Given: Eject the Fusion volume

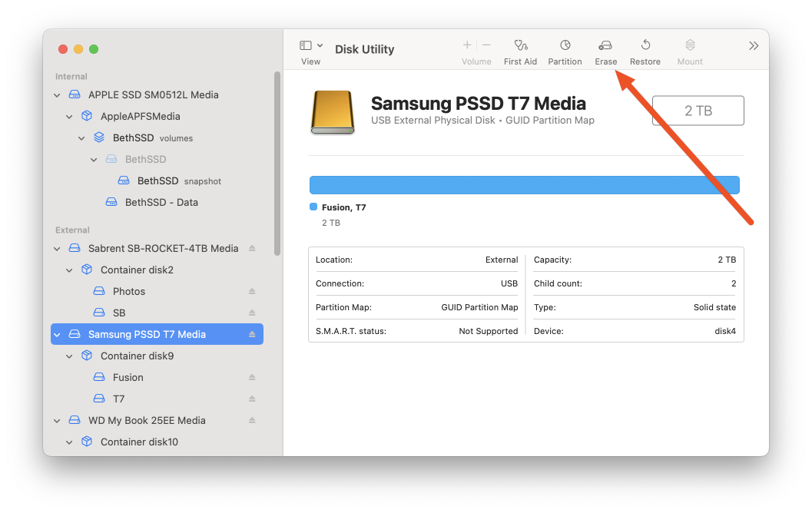Looking at the screenshot, I should (252, 377).
